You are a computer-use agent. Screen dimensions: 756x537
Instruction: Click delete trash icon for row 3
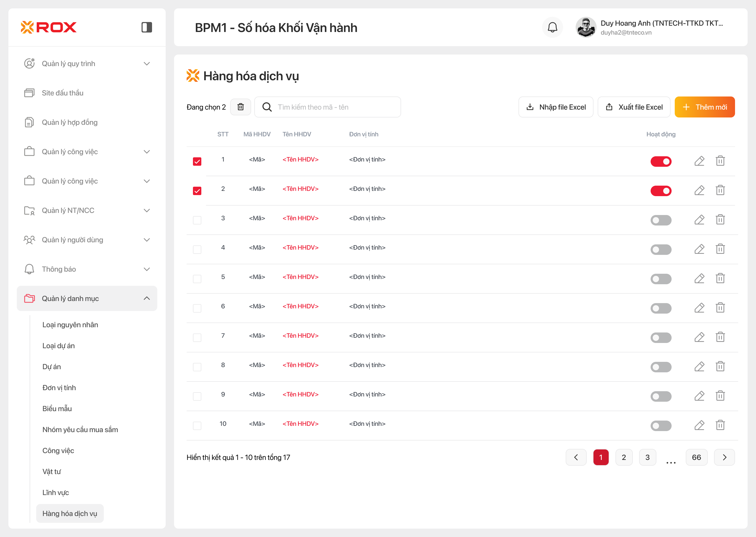(x=720, y=219)
